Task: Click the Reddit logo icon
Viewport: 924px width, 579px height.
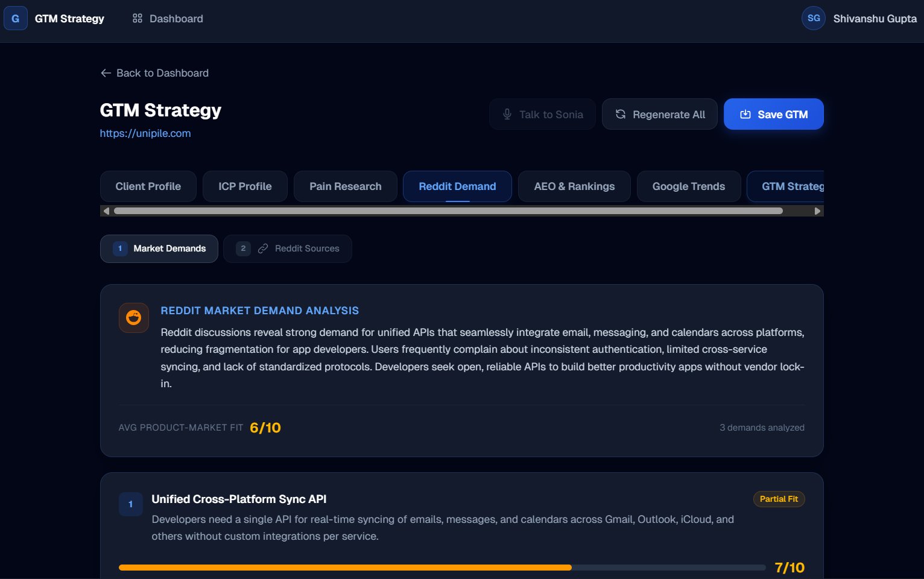Action: [x=134, y=318]
